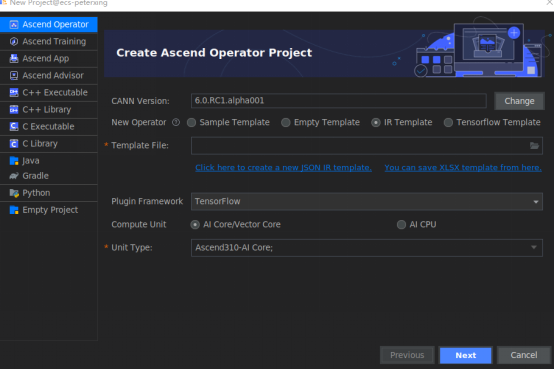The height and width of the screenshot is (370, 554).
Task: Click the Change CANN version button
Action: pyautogui.click(x=519, y=101)
